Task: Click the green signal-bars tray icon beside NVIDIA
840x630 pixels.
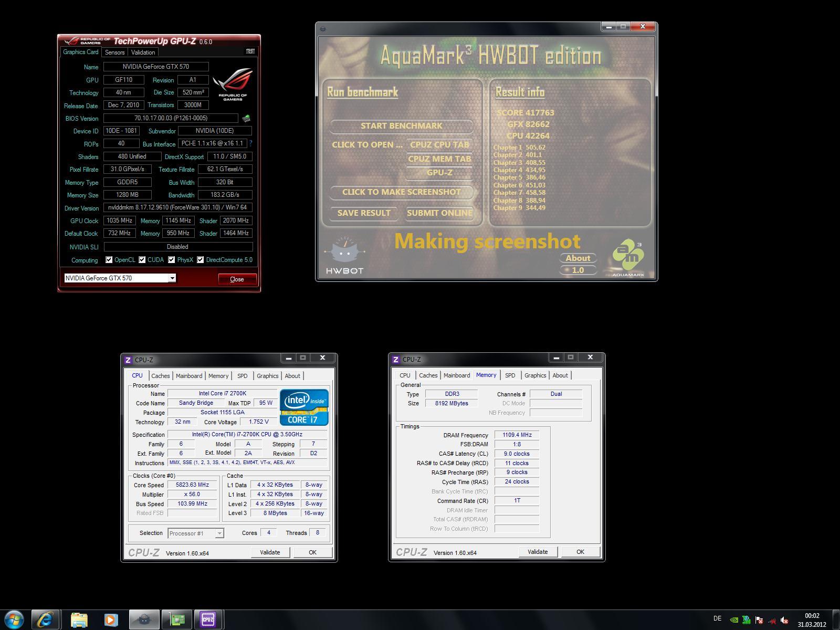Action: coord(746,620)
